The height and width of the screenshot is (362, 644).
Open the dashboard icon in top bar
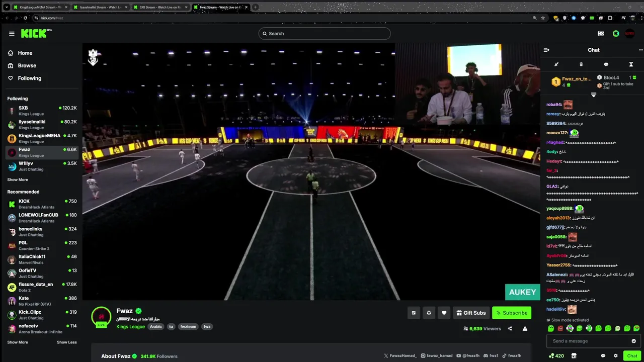pos(601,34)
